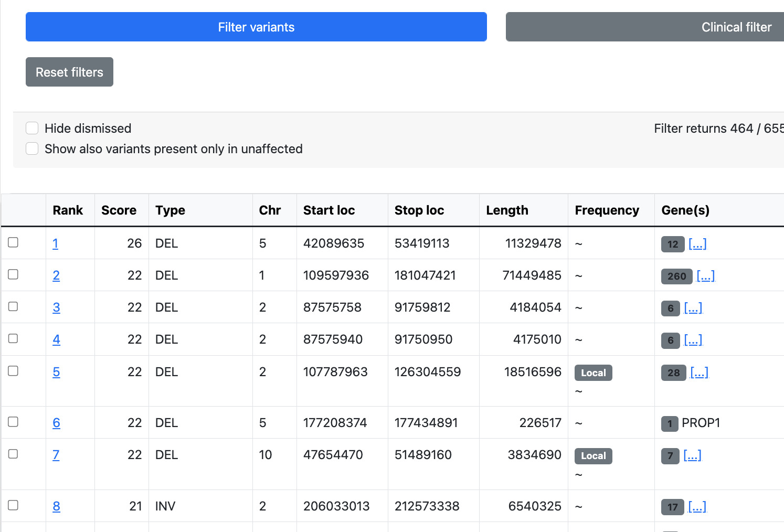Open variant rank 8 link

coord(56,506)
